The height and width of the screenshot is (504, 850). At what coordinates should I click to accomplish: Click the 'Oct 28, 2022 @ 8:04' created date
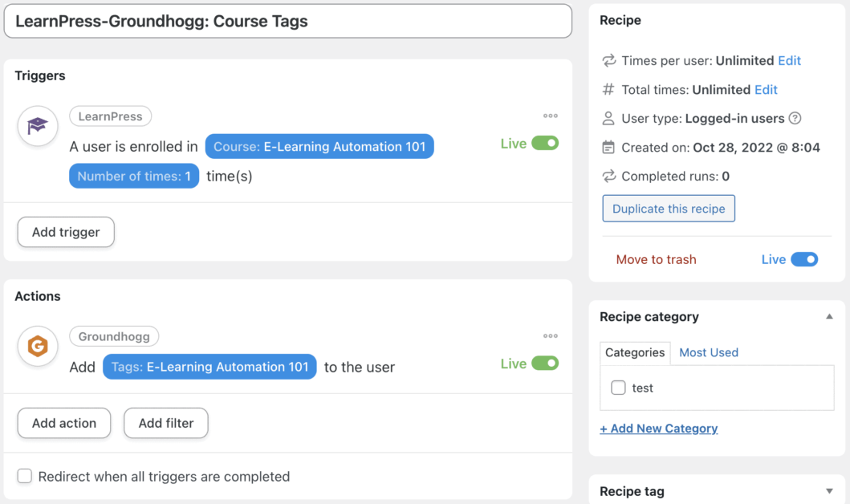click(x=756, y=148)
